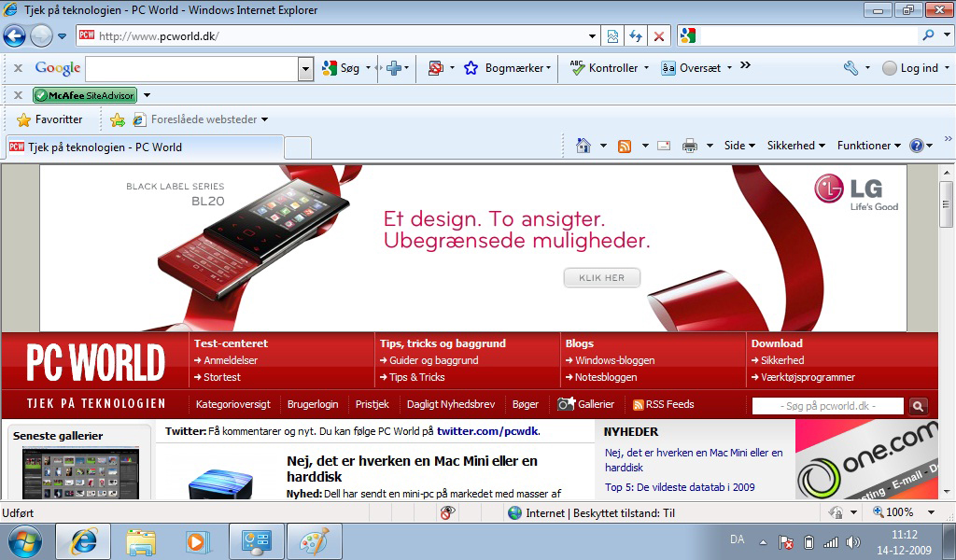Open Windows Media Player from taskbar
Screen dimensions: 956x560
pos(198,541)
